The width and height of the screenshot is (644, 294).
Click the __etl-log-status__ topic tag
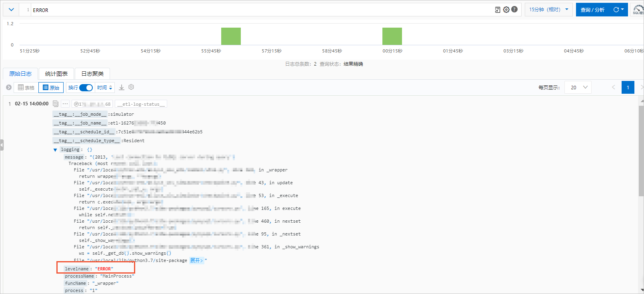pos(141,104)
